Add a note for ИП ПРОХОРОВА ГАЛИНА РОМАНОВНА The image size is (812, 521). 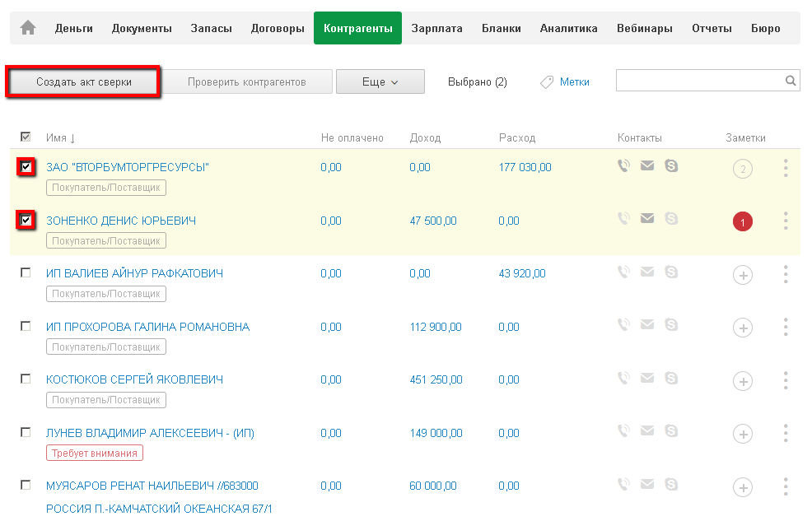click(742, 328)
